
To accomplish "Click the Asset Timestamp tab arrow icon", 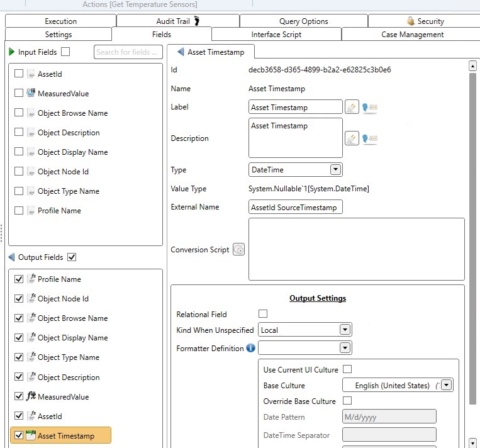I will tap(181, 52).
